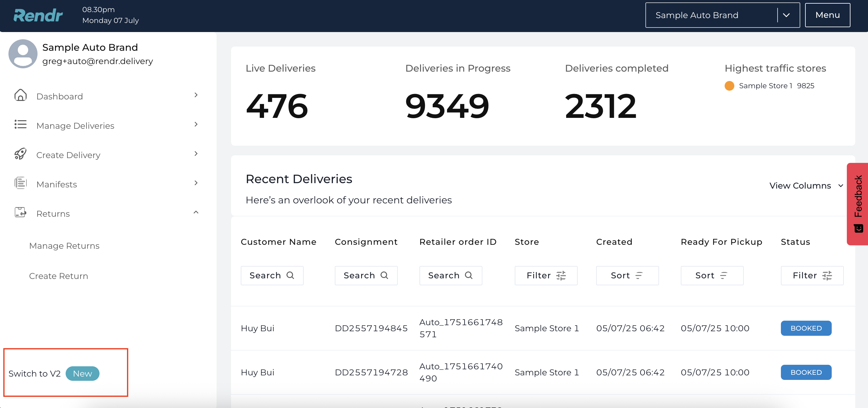Open Manage Deliveries menu item
Viewport: 868px width, 408px height.
(x=76, y=125)
